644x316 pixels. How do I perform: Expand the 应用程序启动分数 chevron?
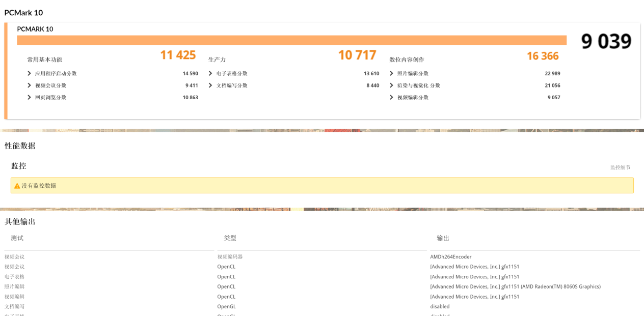30,73
